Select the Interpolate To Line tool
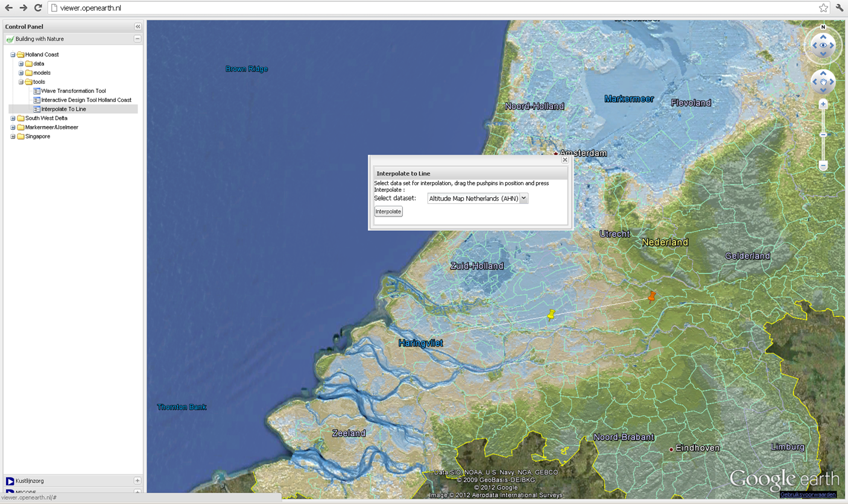 pyautogui.click(x=63, y=109)
